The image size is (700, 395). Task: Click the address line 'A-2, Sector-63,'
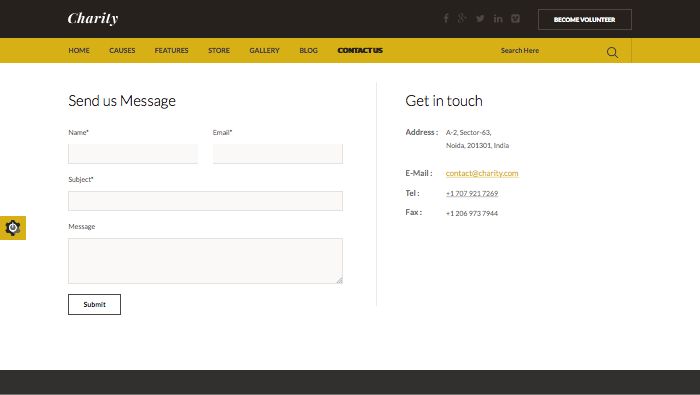[x=468, y=133]
